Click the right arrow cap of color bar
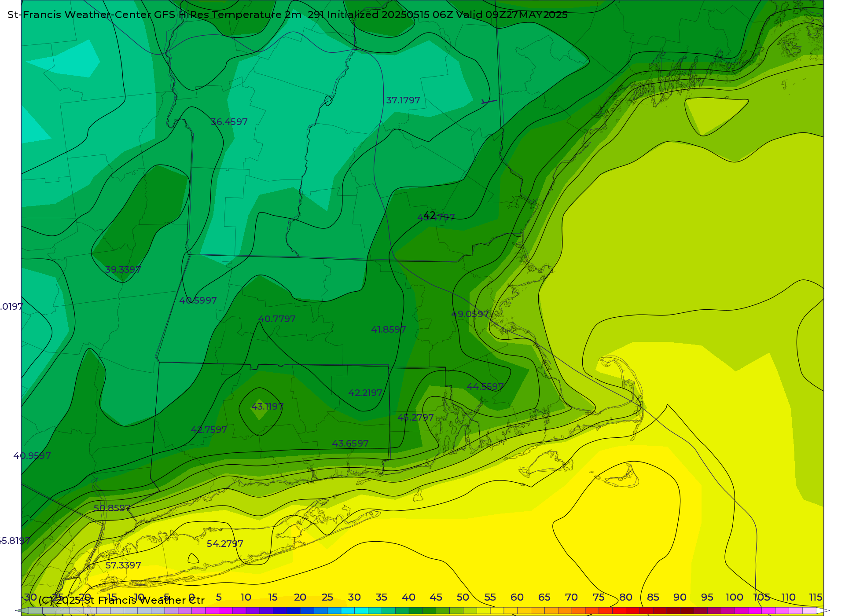 pos(823,611)
